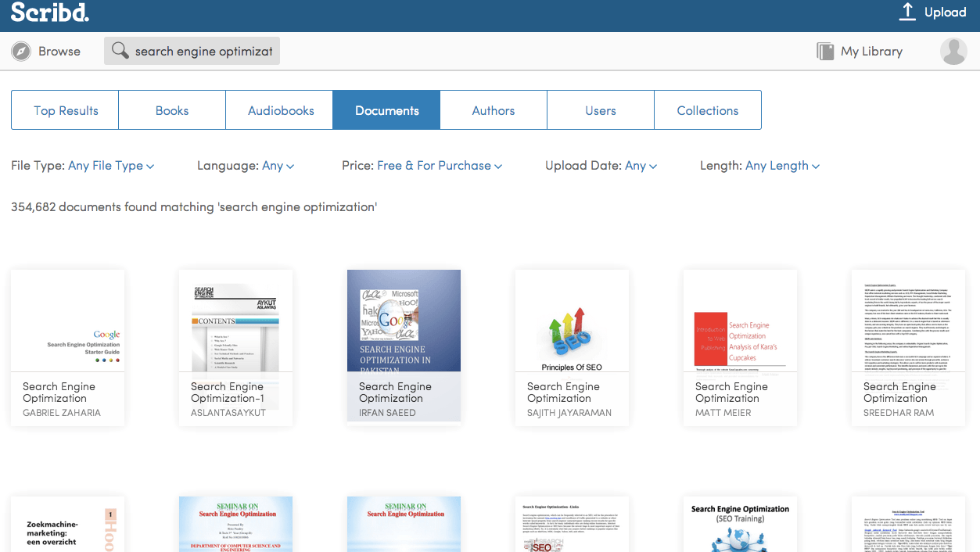The image size is (980, 552).
Task: Open the Google SEO Starter Guide thumbnail
Action: [x=67, y=321]
